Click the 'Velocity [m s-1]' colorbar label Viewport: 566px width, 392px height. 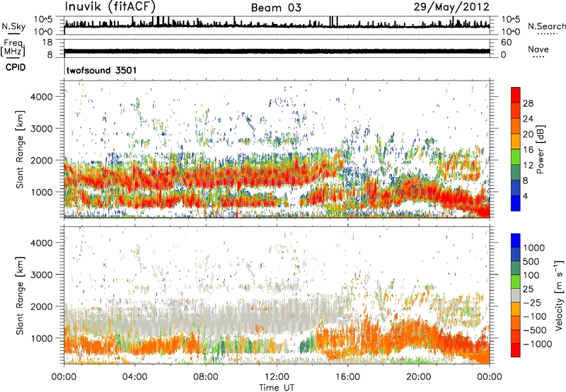pos(559,295)
